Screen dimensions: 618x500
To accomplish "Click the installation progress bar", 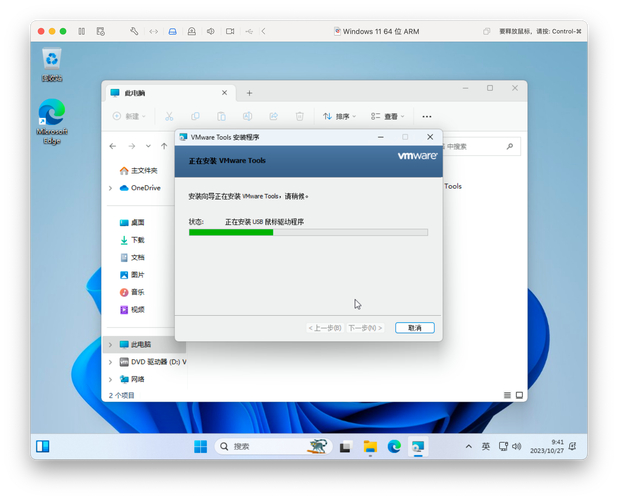I will (308, 232).
